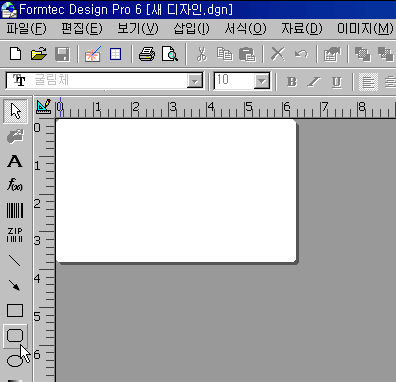
Task: Toggle Italic formatting
Action: coord(314,82)
